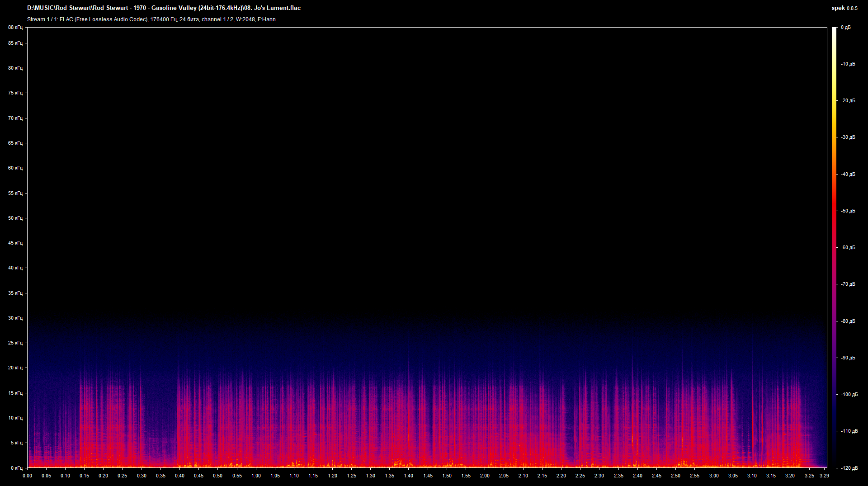Viewport: 868px width, 486px height.
Task: Click the 65 кГц frequency axis label
Action: [x=15, y=143]
